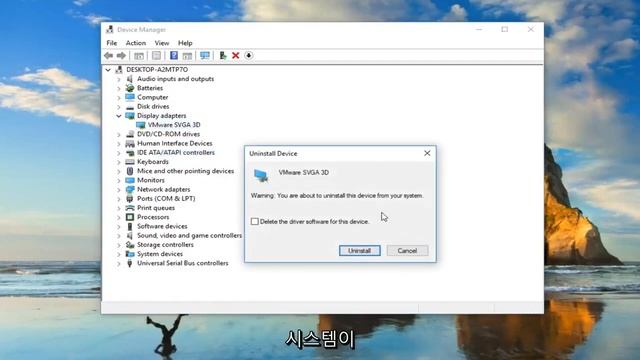
Task: Click the Processors category icon
Action: click(x=130, y=217)
